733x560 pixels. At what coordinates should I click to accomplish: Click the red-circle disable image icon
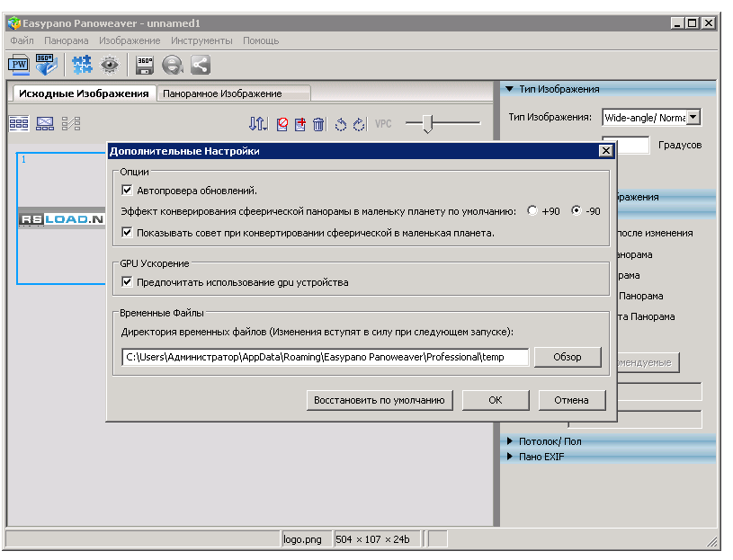pos(282,124)
